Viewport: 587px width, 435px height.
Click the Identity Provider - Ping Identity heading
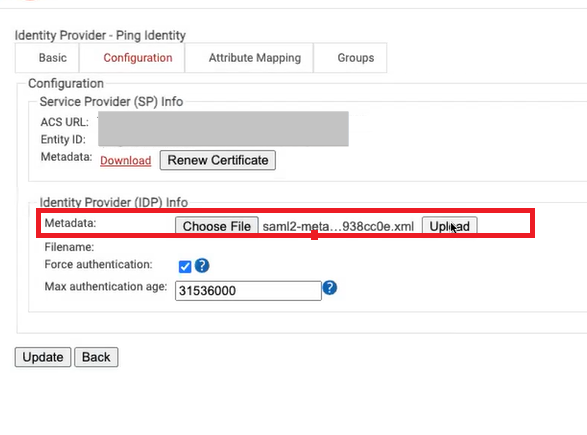coord(100,36)
